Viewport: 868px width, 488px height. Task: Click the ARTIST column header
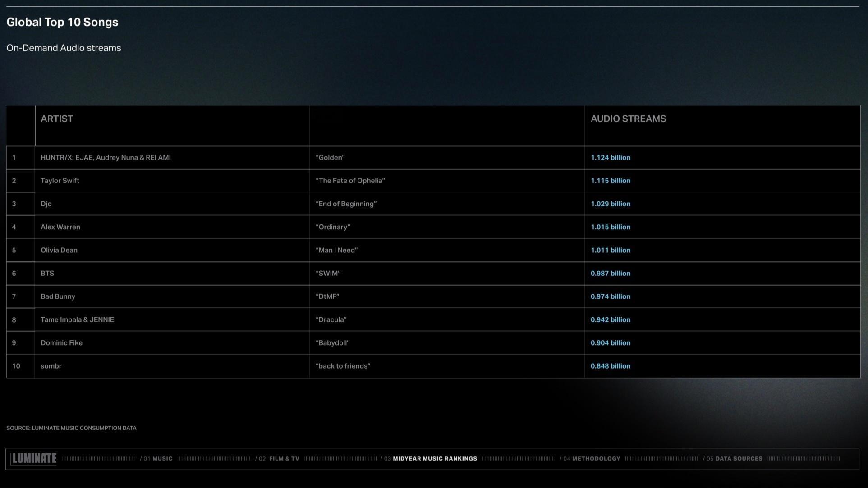tap(57, 119)
